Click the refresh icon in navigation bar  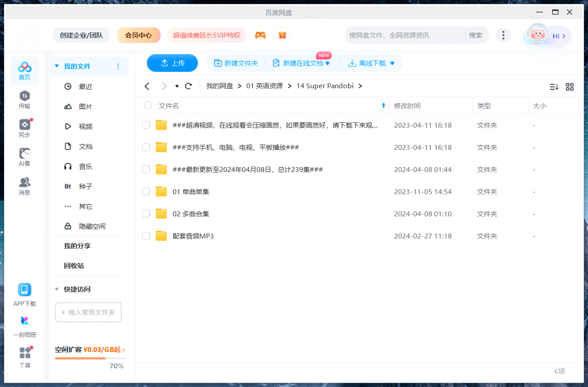189,86
